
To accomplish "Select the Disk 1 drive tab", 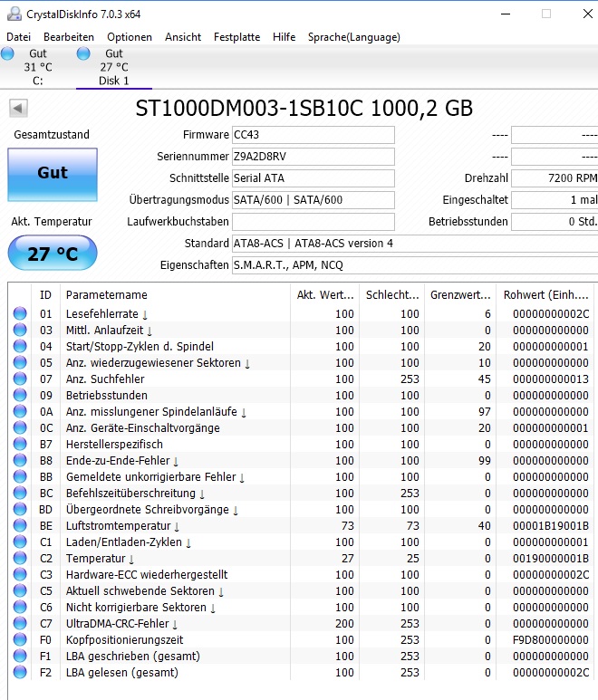I will point(114,67).
